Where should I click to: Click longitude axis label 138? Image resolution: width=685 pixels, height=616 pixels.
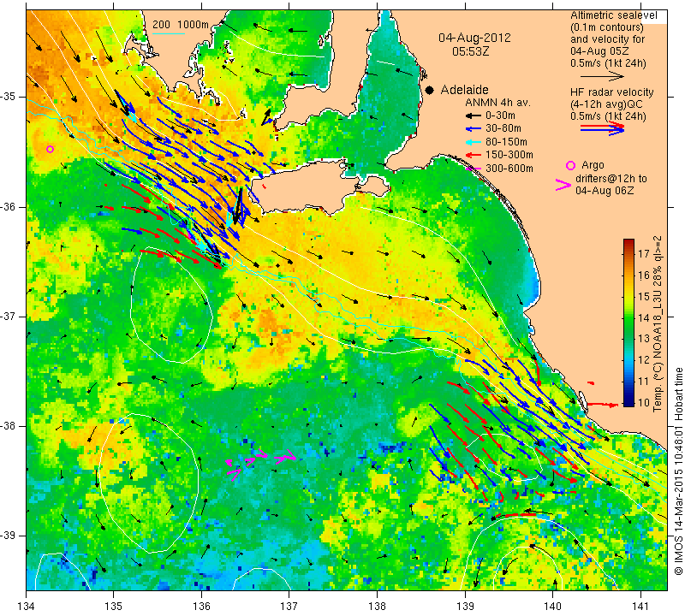[377, 607]
